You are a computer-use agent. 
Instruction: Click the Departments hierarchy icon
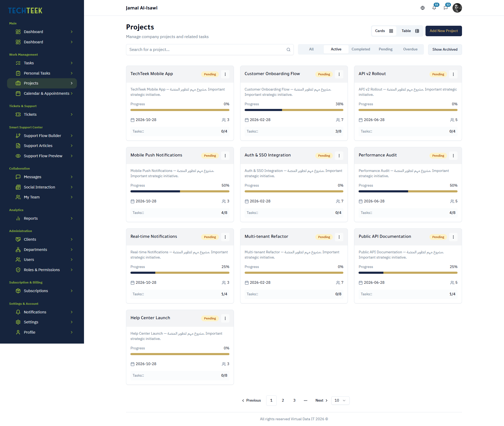pyautogui.click(x=18, y=250)
